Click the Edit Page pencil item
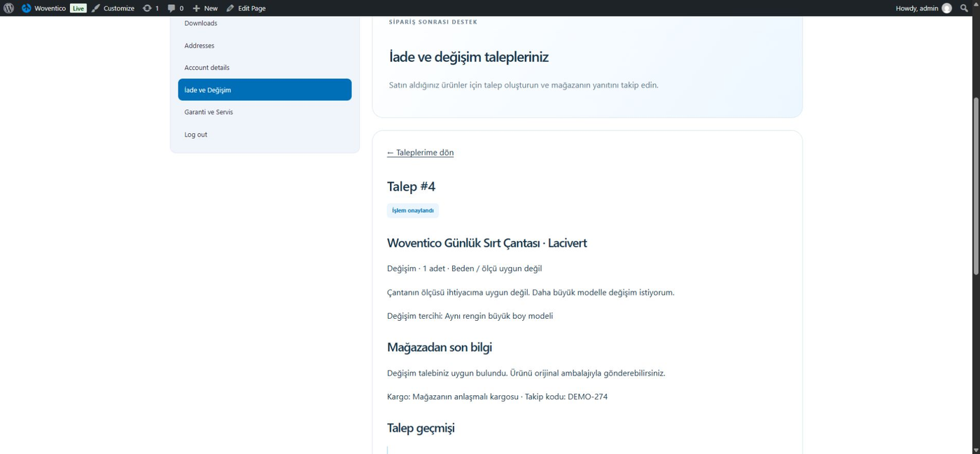 coord(246,8)
